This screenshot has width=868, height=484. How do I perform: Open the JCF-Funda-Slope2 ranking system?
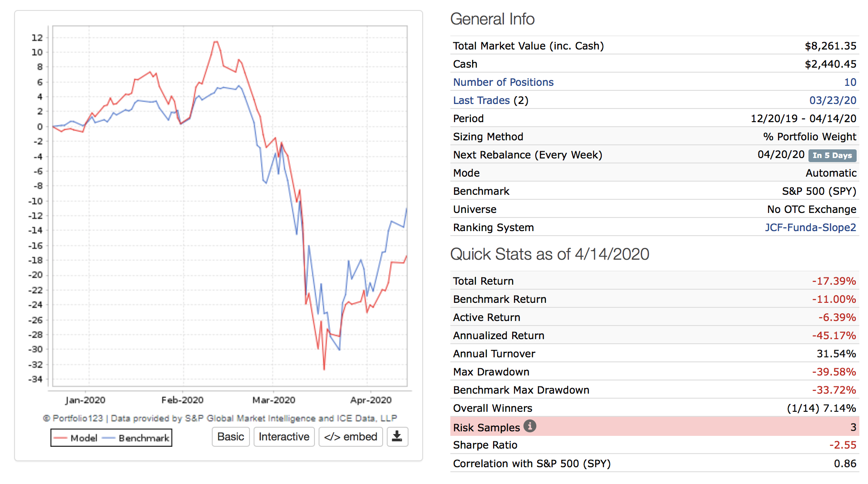point(810,227)
